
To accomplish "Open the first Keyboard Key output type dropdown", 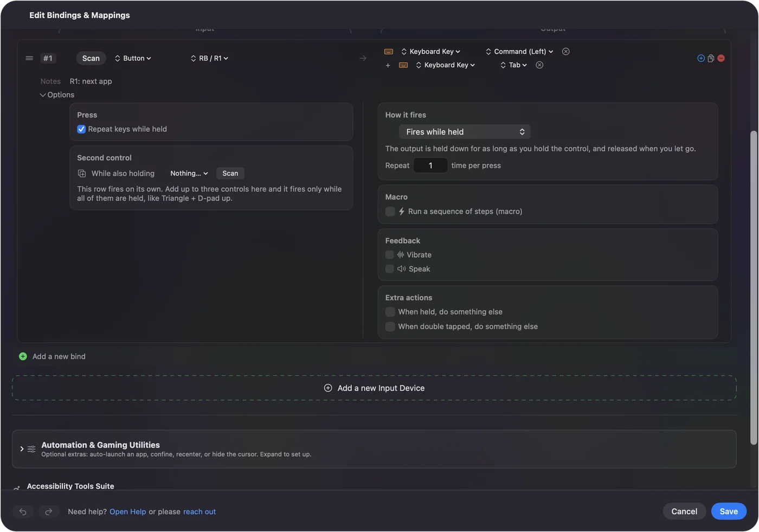I will click(431, 52).
